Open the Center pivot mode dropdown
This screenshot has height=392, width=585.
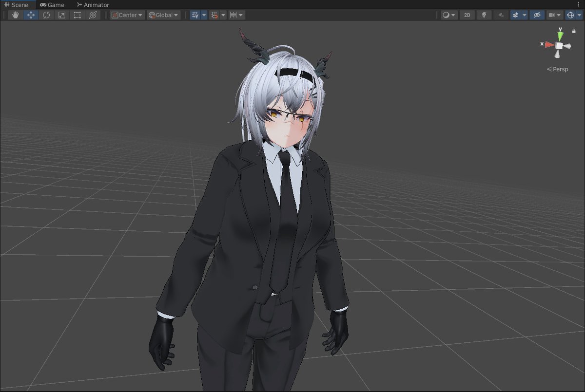127,15
